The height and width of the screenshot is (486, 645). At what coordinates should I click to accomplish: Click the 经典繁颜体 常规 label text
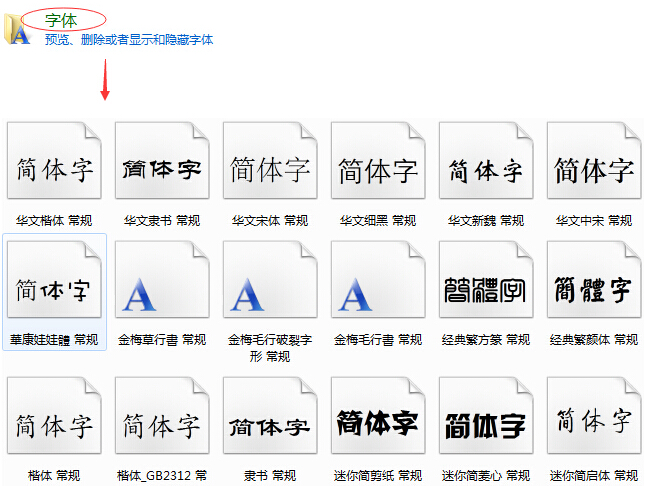coord(594,340)
